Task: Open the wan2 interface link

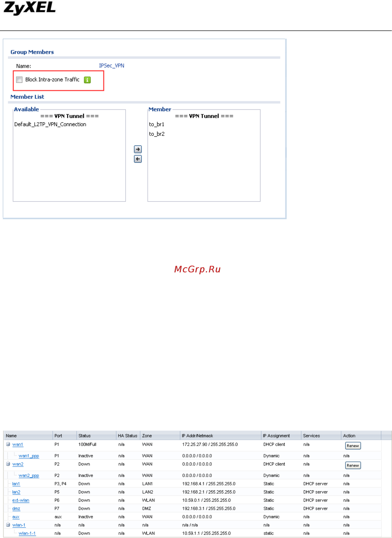Action: [18, 464]
